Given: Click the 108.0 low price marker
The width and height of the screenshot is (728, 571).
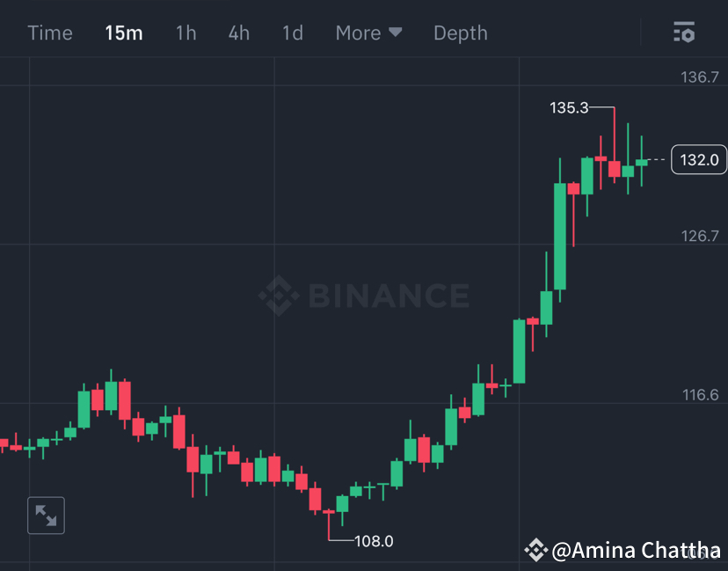Looking at the screenshot, I should [373, 541].
